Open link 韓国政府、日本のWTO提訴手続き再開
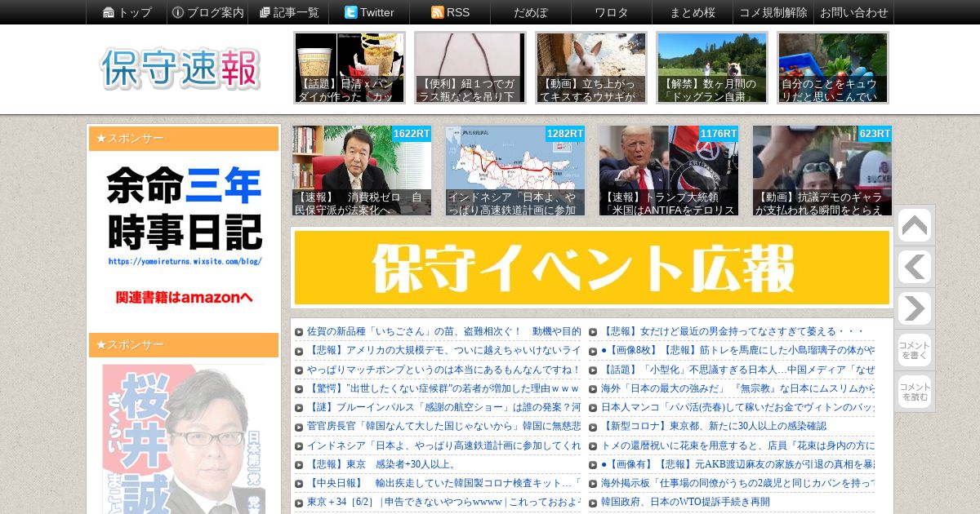Viewport: 980px width, 514px height. [x=685, y=502]
